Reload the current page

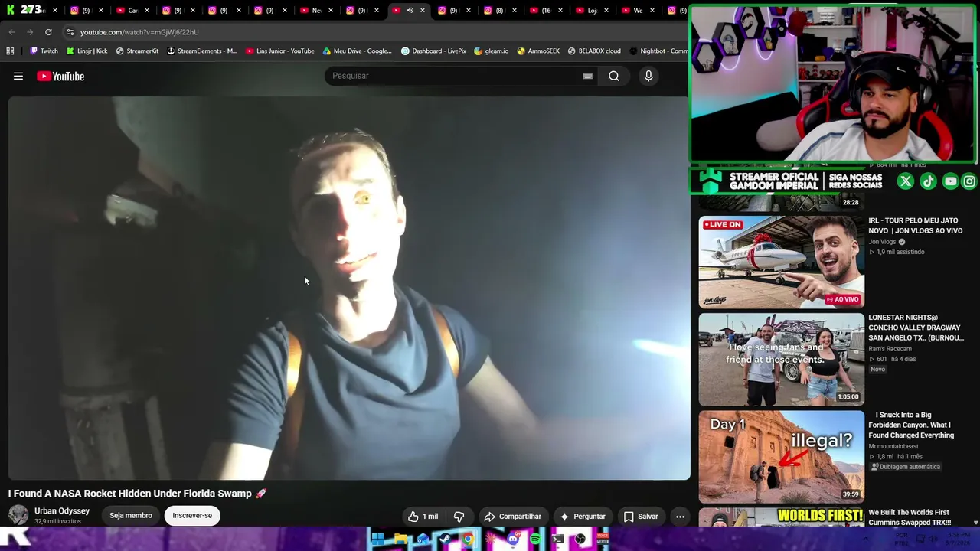point(48,32)
